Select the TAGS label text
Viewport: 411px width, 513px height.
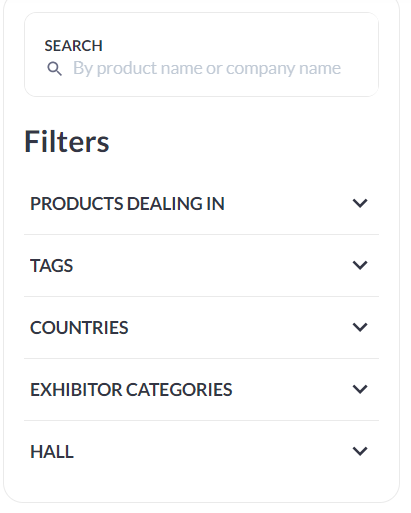coord(52,266)
